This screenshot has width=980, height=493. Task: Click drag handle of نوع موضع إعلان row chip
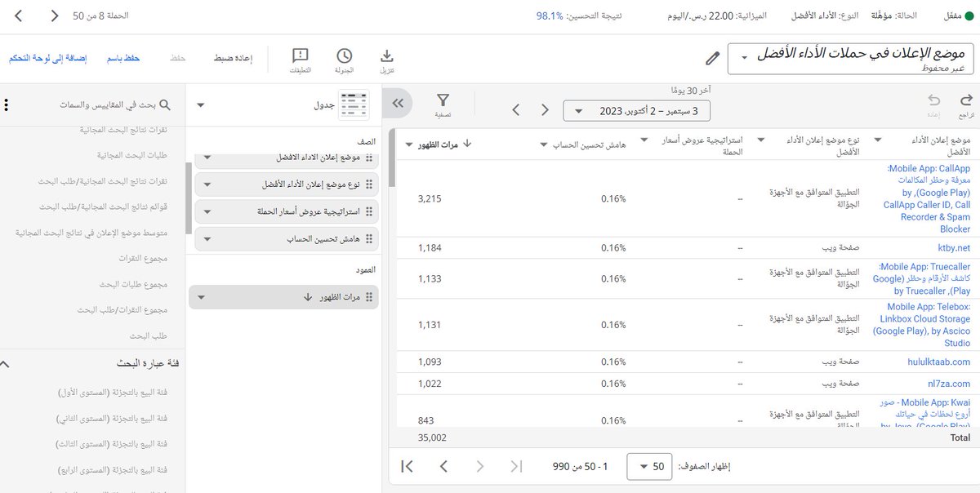coord(369,184)
